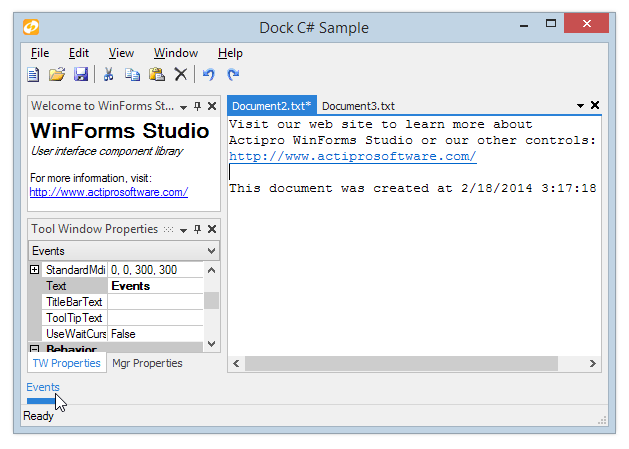Select the Mgr Properties tab

click(147, 363)
